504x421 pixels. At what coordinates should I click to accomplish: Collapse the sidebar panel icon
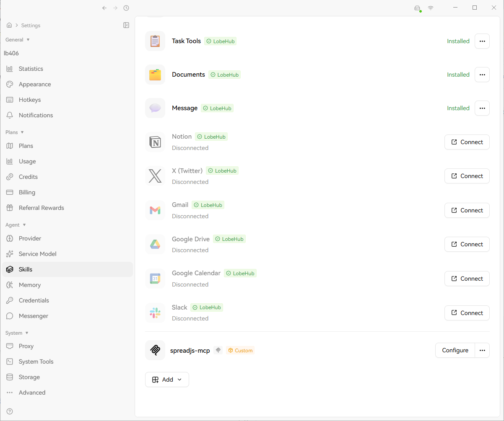pyautogui.click(x=126, y=25)
